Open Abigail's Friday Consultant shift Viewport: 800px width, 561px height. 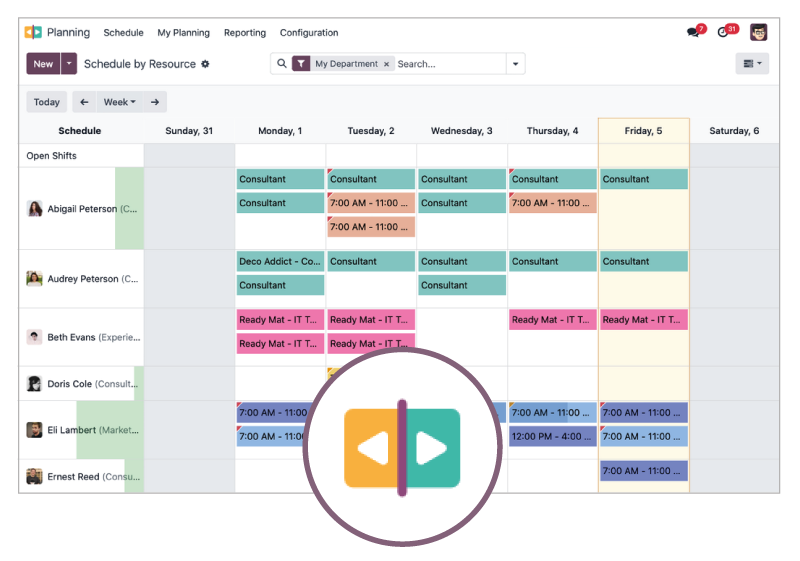coord(644,179)
